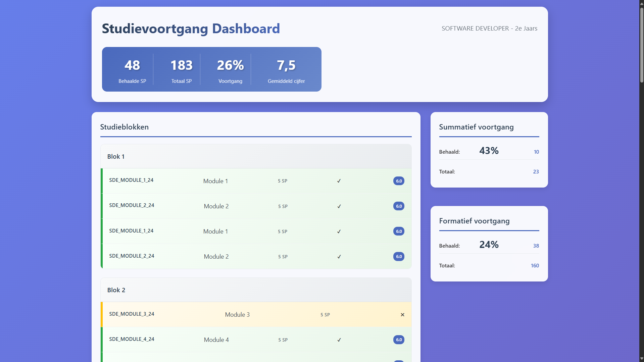Click the page's vertical scrollbar thumb
This screenshot has height=362, width=644.
642,44
